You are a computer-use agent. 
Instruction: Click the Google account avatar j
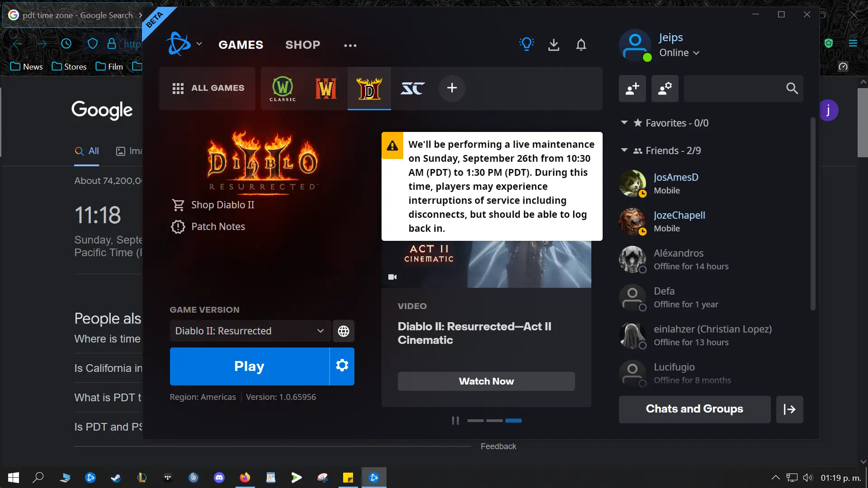point(829,111)
